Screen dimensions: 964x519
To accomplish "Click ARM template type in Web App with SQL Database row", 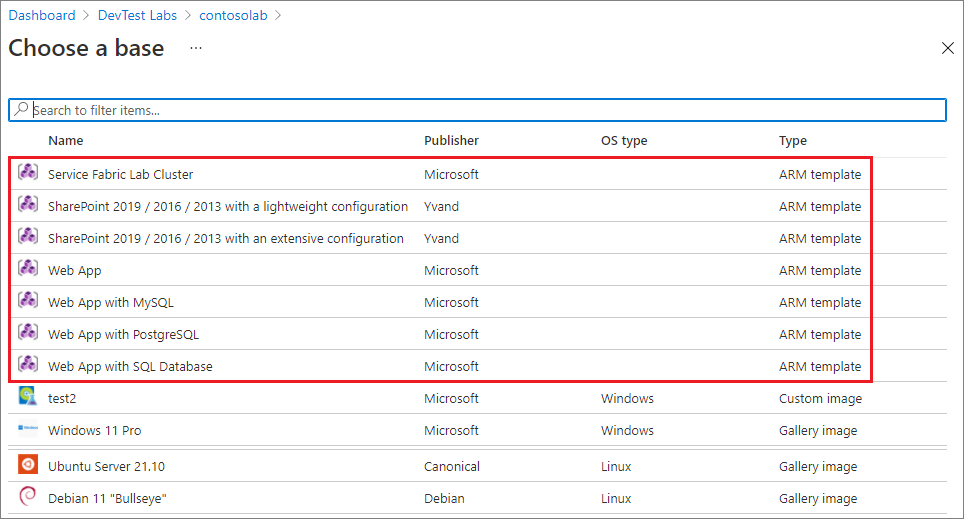I will point(820,367).
